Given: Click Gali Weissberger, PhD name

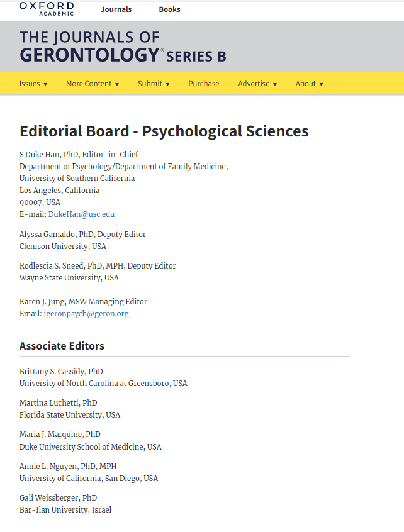Looking at the screenshot, I should (x=58, y=498).
